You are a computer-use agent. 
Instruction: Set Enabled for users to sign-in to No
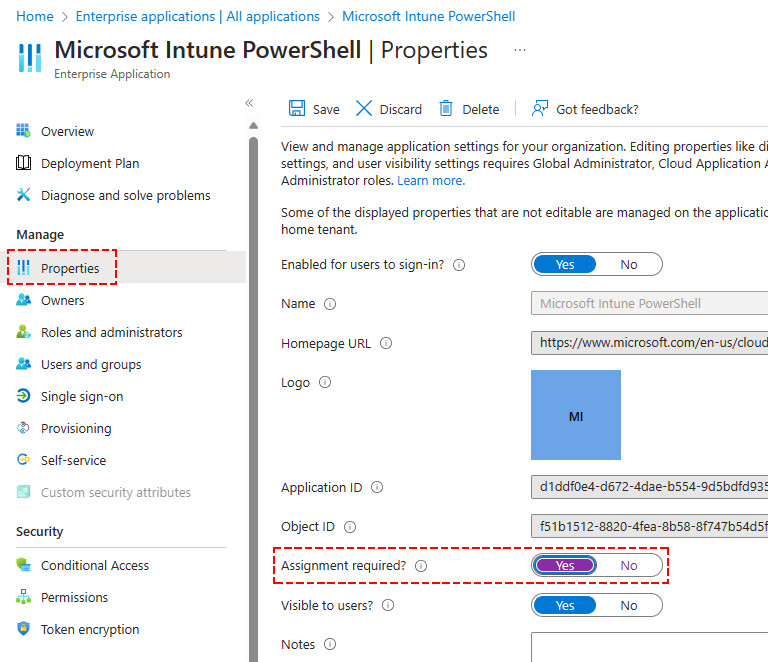pyautogui.click(x=629, y=264)
